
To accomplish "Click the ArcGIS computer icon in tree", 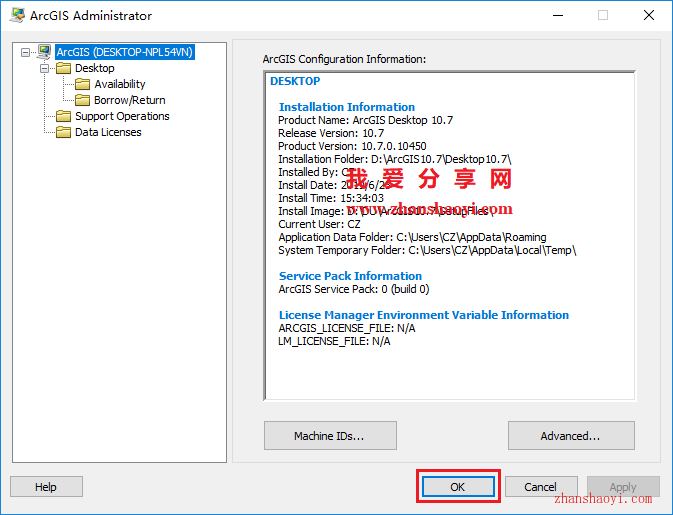I will coord(44,52).
